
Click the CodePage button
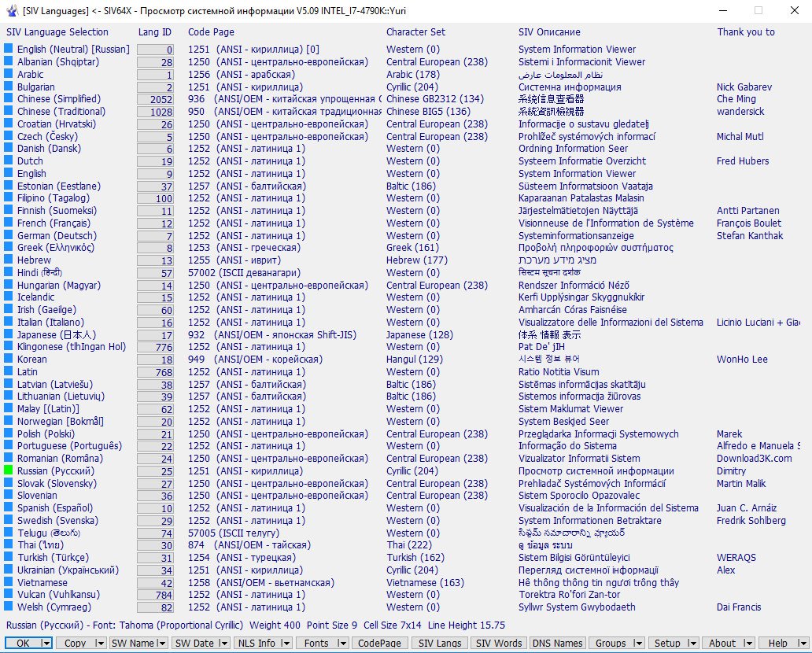click(379, 644)
